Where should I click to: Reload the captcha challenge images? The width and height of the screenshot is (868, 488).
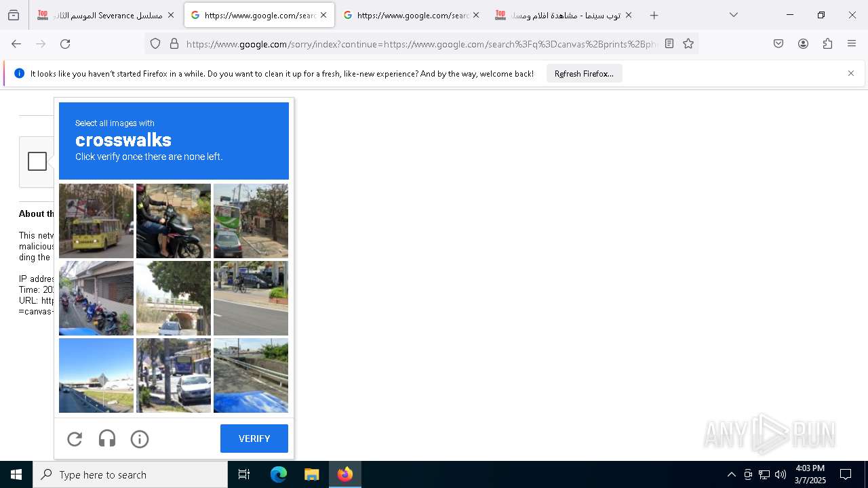pyautogui.click(x=75, y=439)
